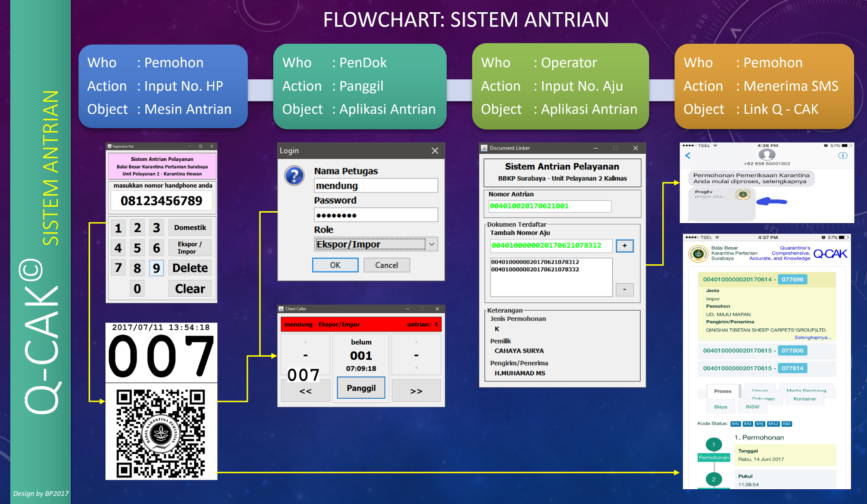Click the QR code on the ticket

[161, 433]
